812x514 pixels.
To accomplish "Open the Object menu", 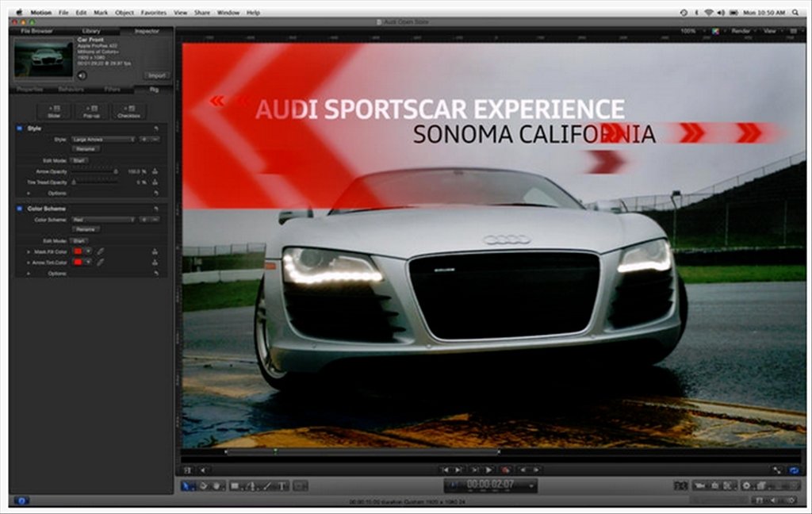I will 124,13.
